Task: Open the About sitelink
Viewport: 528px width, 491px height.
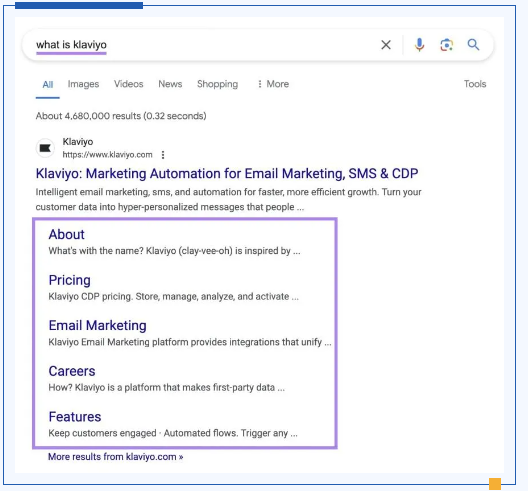Action: [x=66, y=234]
